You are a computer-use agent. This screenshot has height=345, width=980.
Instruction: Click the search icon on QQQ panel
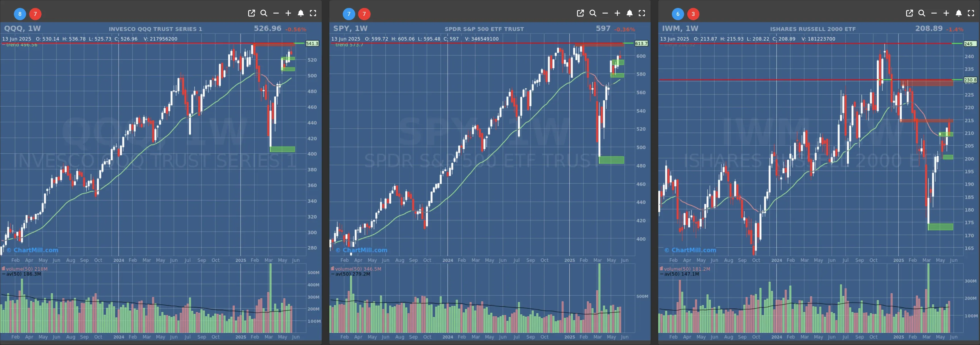[x=264, y=13]
